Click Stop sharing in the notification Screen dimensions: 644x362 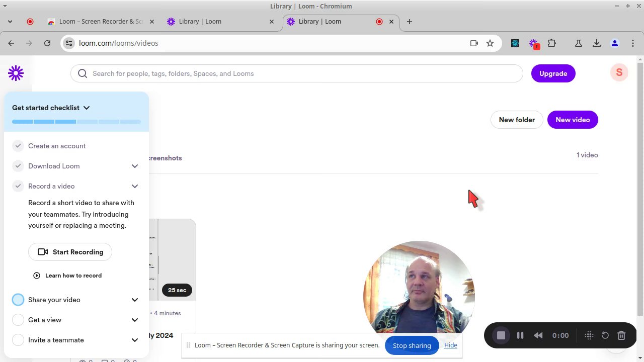click(412, 345)
